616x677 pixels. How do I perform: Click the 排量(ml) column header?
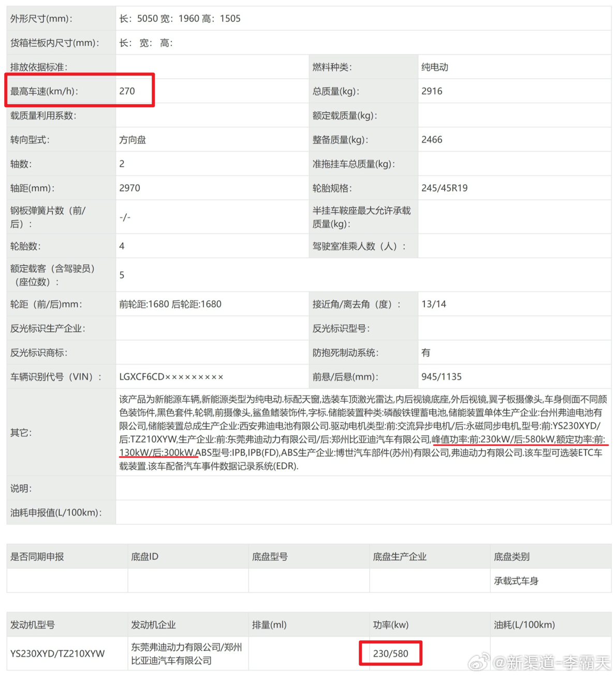tap(269, 625)
